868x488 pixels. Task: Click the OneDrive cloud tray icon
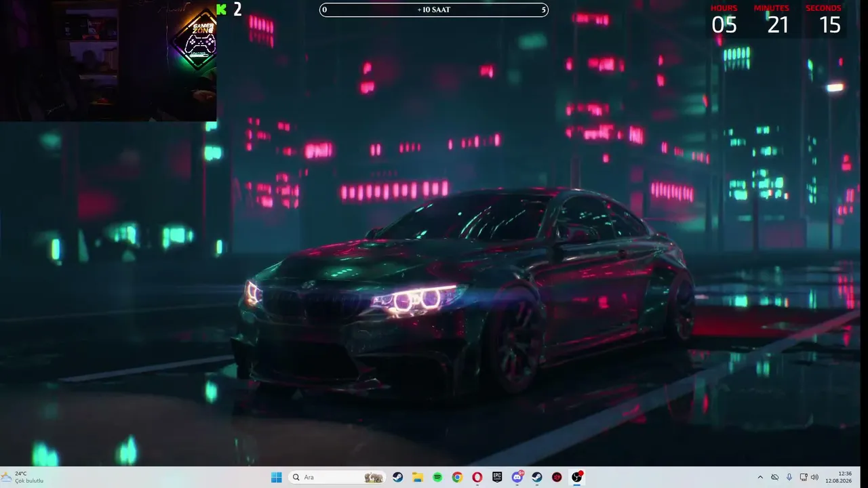774,477
